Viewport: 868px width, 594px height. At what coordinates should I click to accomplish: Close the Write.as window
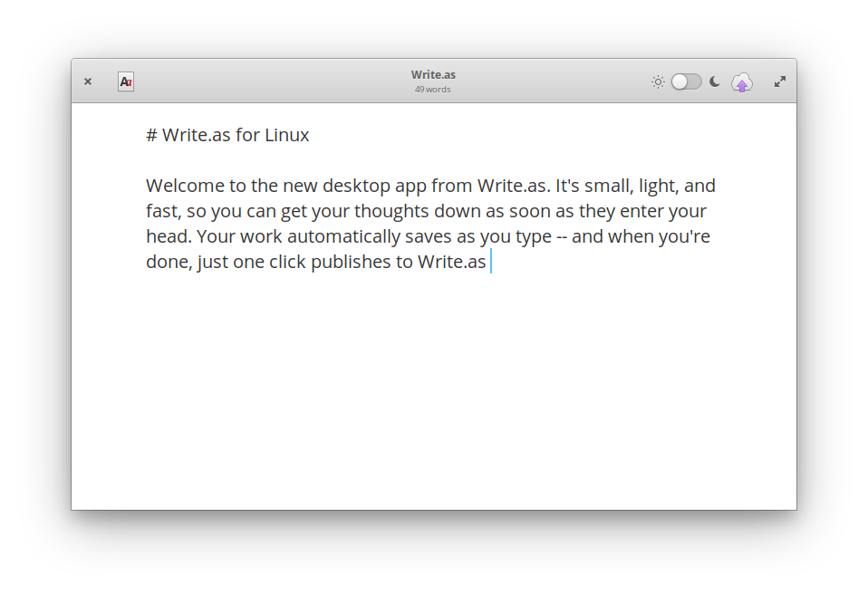coord(88,81)
